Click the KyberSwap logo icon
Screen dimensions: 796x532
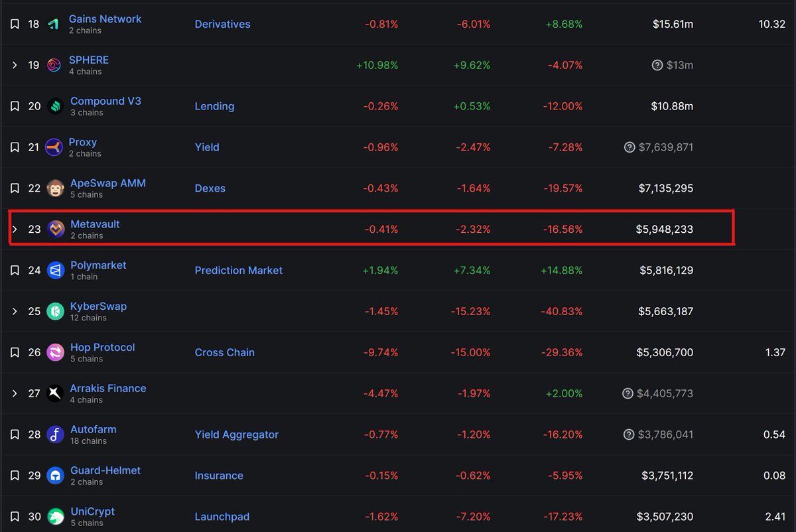tap(56, 312)
